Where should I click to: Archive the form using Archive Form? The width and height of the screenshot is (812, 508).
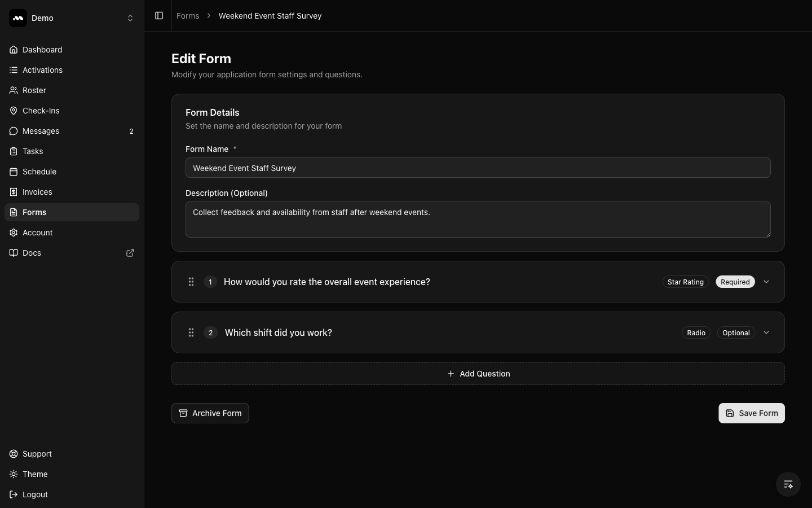tap(210, 413)
